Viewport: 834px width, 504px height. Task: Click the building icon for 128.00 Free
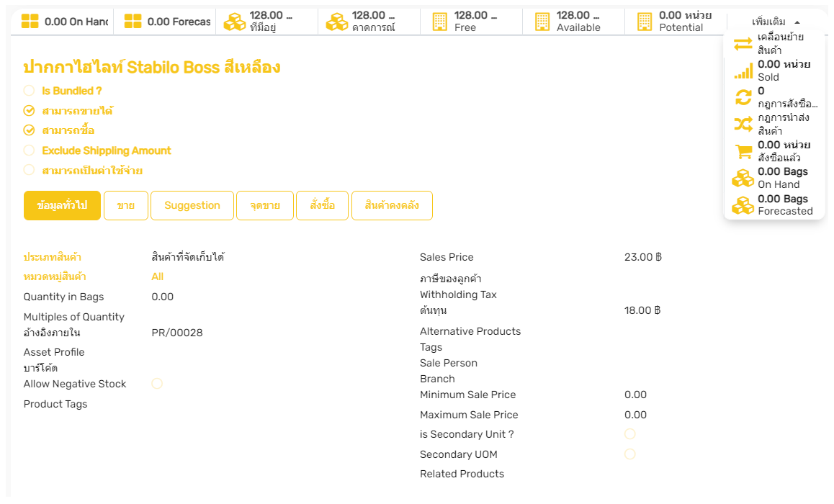pos(440,22)
